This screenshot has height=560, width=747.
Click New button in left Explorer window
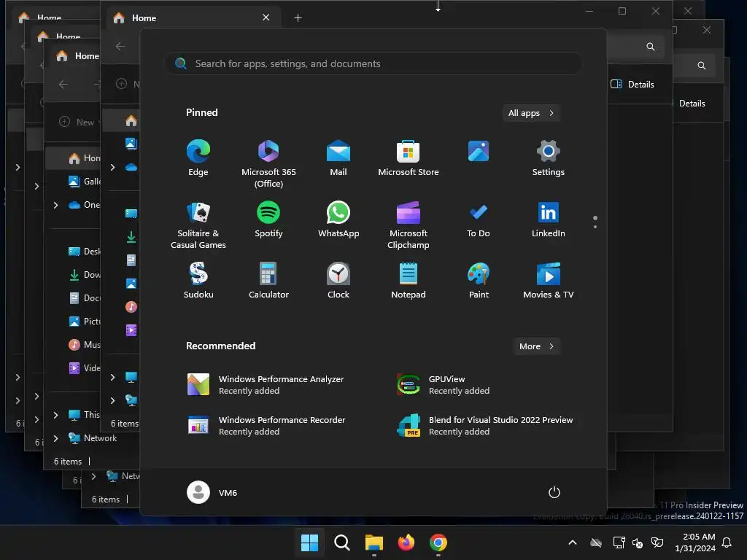(x=79, y=122)
